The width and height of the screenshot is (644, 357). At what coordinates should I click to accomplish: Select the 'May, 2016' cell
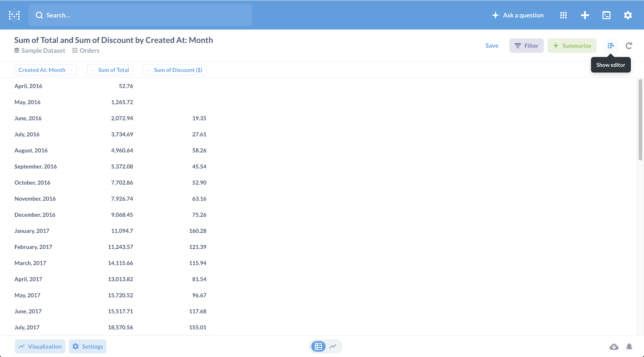pos(27,102)
